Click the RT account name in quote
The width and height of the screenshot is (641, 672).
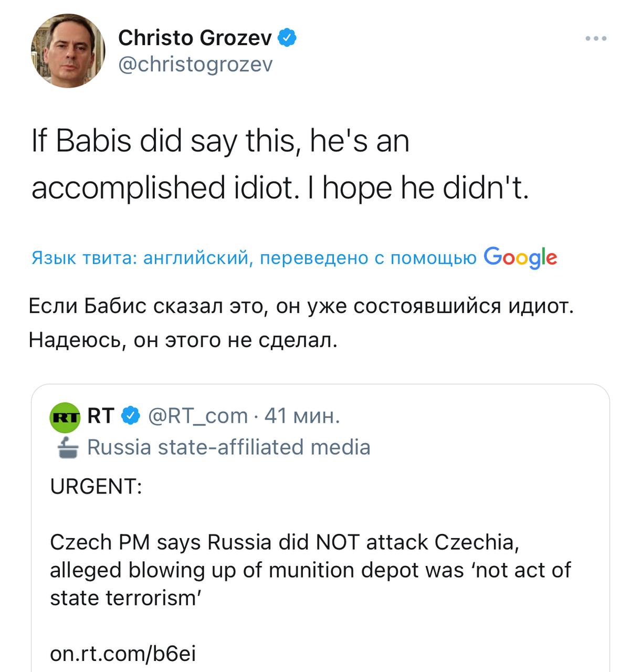point(100,416)
